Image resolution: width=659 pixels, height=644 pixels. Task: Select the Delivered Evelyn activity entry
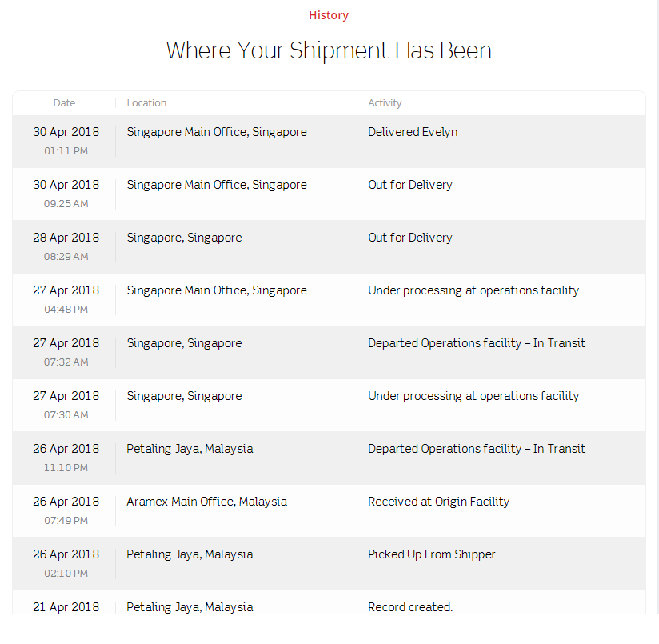pos(413,132)
